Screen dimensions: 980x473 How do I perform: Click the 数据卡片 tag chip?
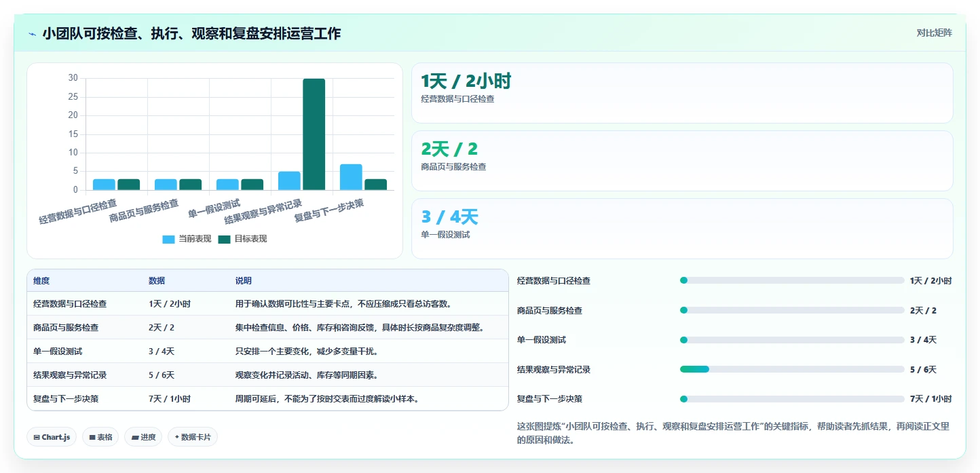point(193,437)
